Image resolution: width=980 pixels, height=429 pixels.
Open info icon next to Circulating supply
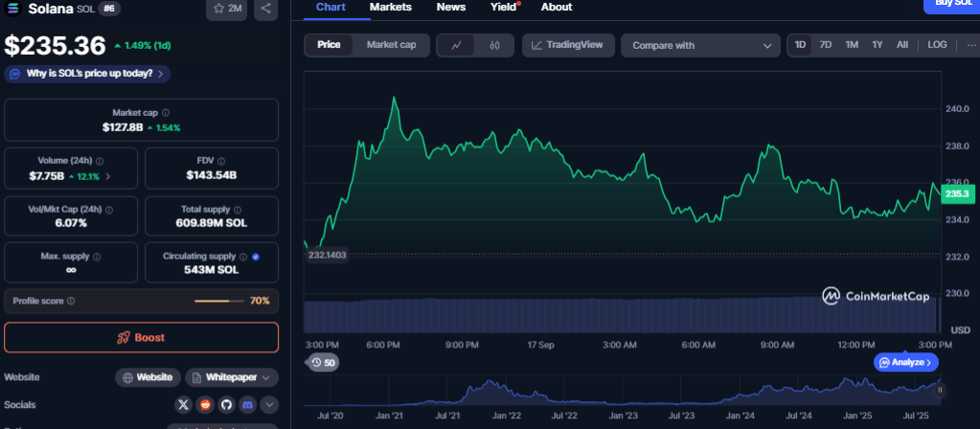click(243, 257)
